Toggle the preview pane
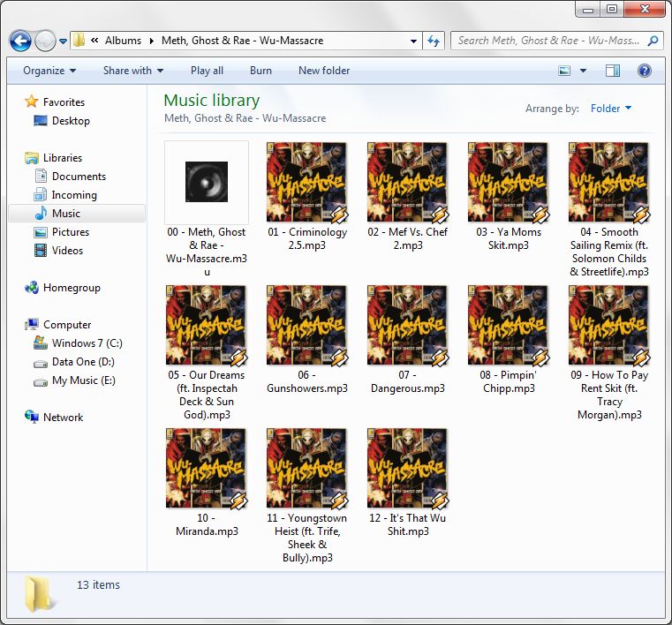The width and height of the screenshot is (672, 625). (x=613, y=71)
